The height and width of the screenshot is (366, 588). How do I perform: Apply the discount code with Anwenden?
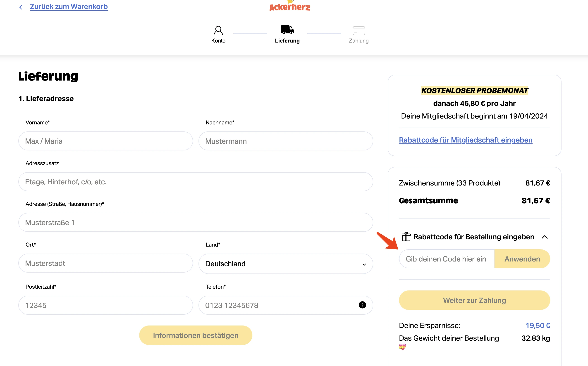(522, 259)
